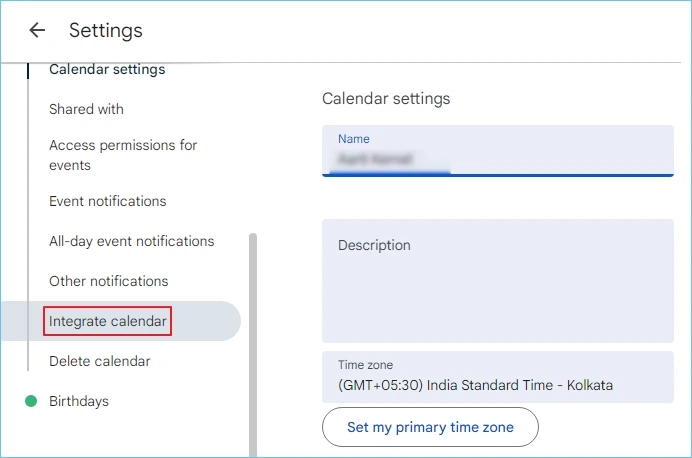Image resolution: width=692 pixels, height=458 pixels.
Task: Select All-day event notifications
Action: [x=131, y=241]
